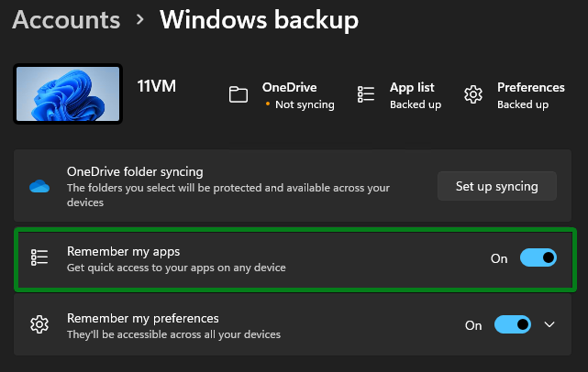Turn off Remember my preferences toggle
The image size is (588, 372).
click(x=513, y=324)
